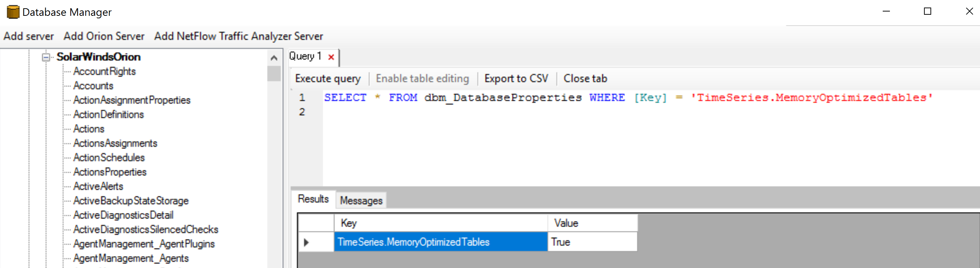Select the ActiveAlerts table node

(98, 186)
